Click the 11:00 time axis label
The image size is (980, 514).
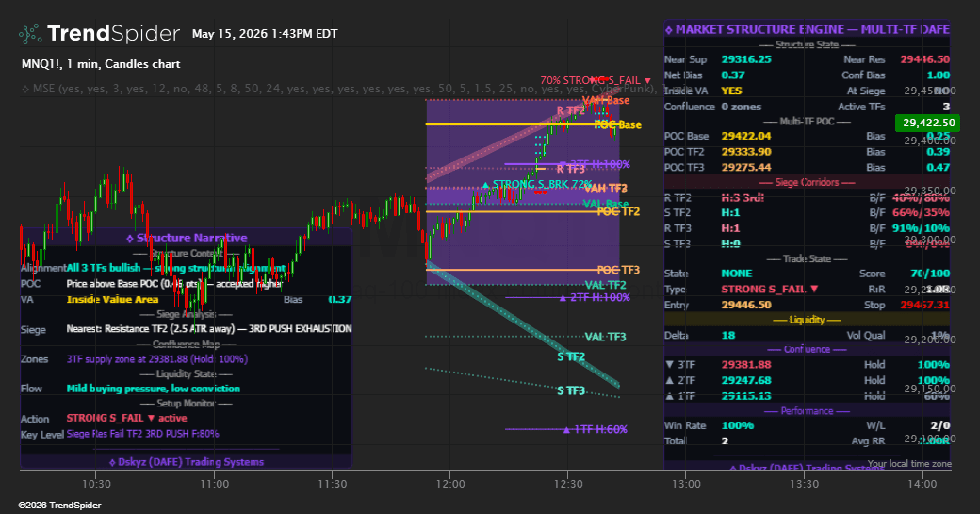215,484
